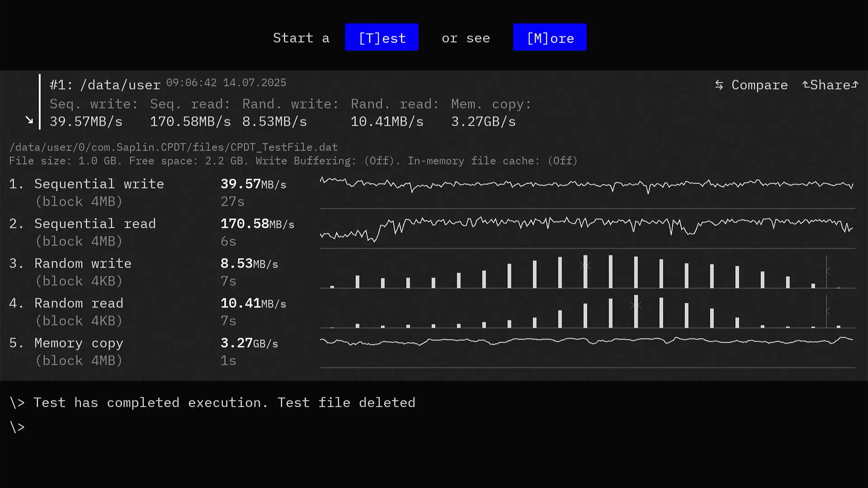The height and width of the screenshot is (488, 868).
Task: Open the Random read histogram chart
Action: coord(587,311)
